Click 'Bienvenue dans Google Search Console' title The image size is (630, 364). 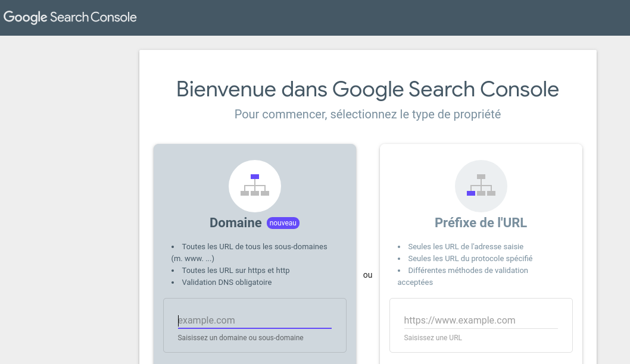pos(367,89)
